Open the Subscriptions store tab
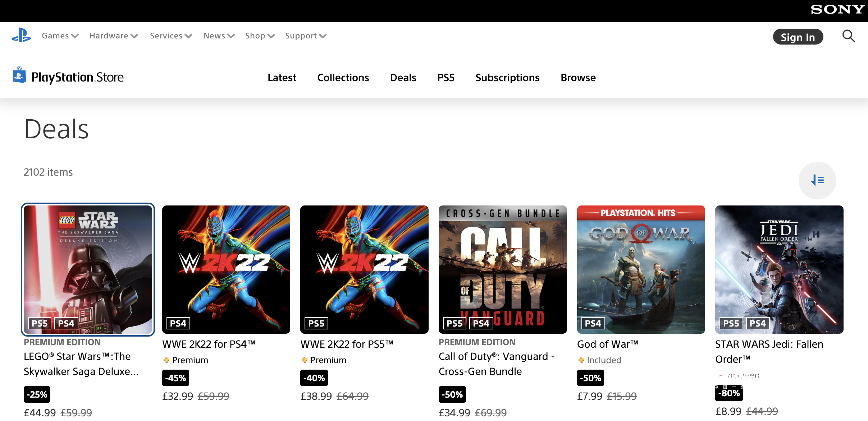The height and width of the screenshot is (421, 868). pos(507,78)
